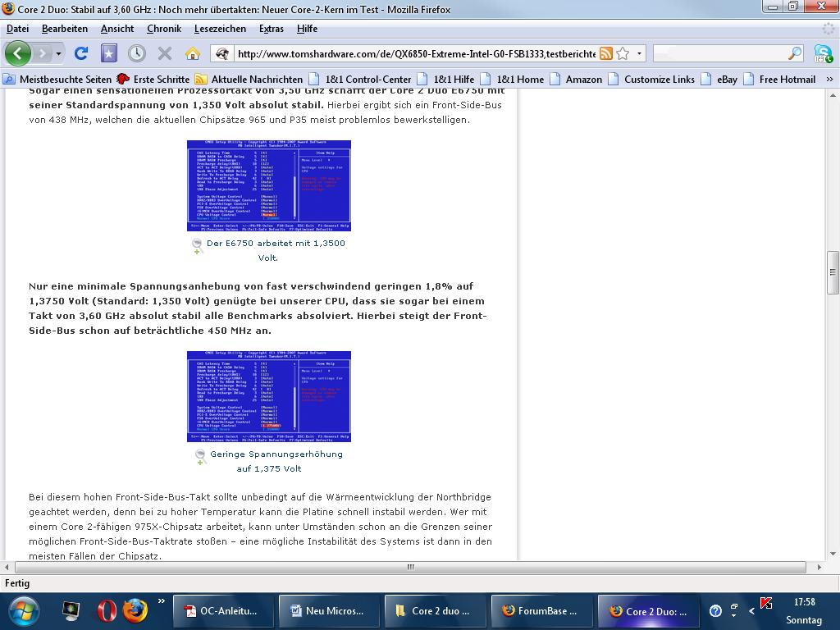This screenshot has height=630, width=840.
Task: Click the zoom magnifier beside 'Der E6750 arbeitet'
Action: [197, 245]
